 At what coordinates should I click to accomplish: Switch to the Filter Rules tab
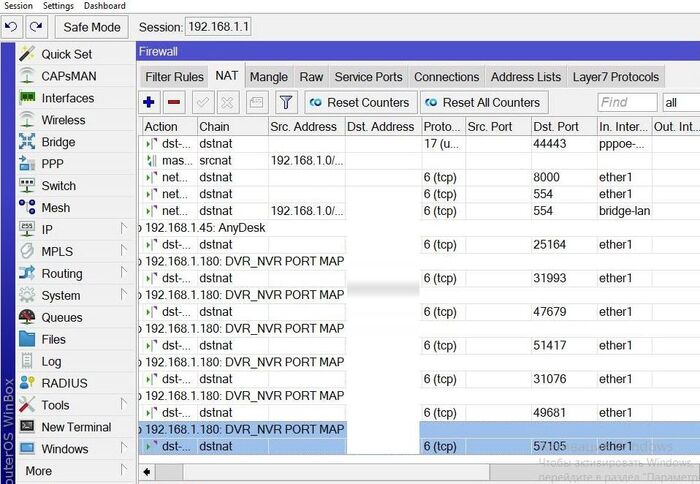coord(174,77)
